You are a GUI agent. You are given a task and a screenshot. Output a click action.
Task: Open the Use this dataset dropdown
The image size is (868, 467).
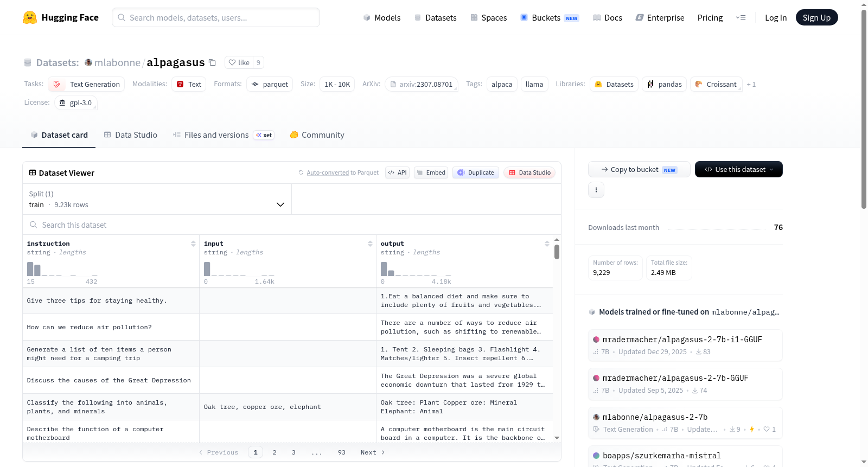click(739, 169)
